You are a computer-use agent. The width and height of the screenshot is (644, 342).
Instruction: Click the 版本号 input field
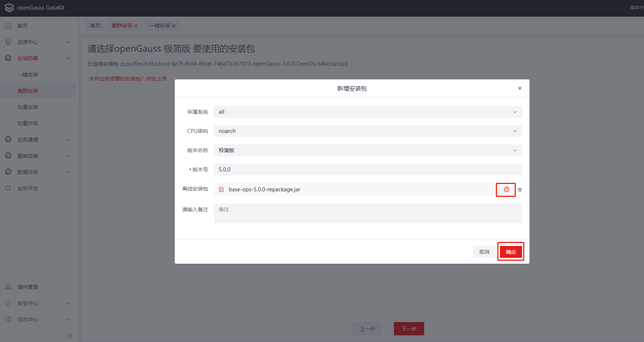pyautogui.click(x=368, y=170)
